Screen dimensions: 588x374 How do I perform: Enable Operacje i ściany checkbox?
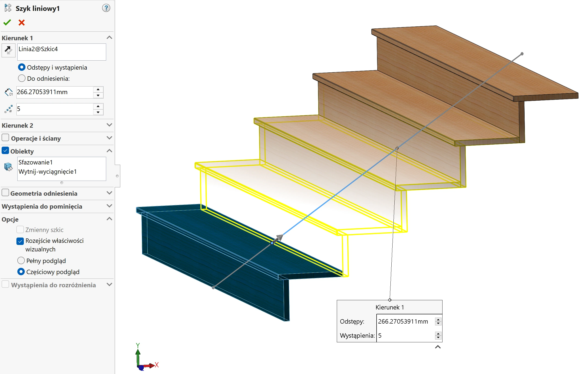(5, 137)
